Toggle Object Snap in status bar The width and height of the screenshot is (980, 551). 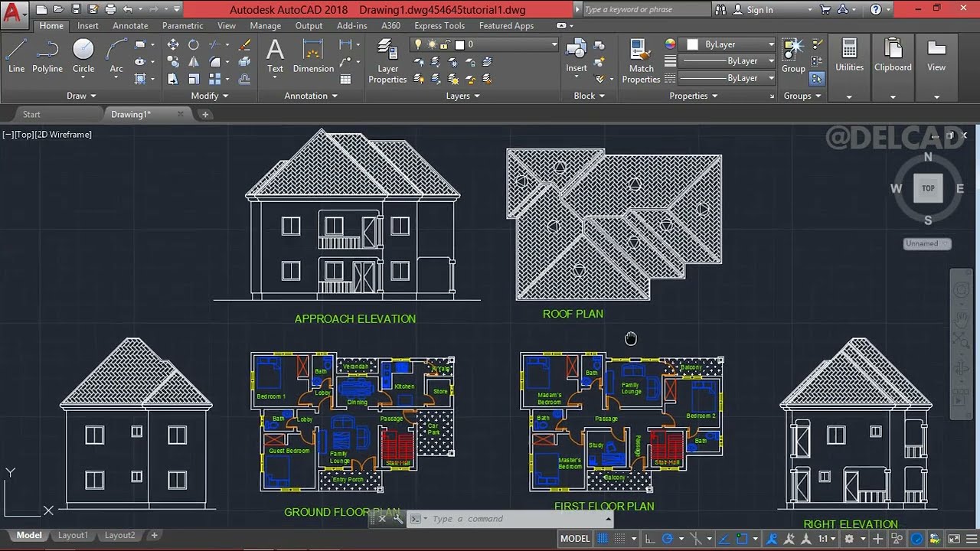(x=740, y=538)
